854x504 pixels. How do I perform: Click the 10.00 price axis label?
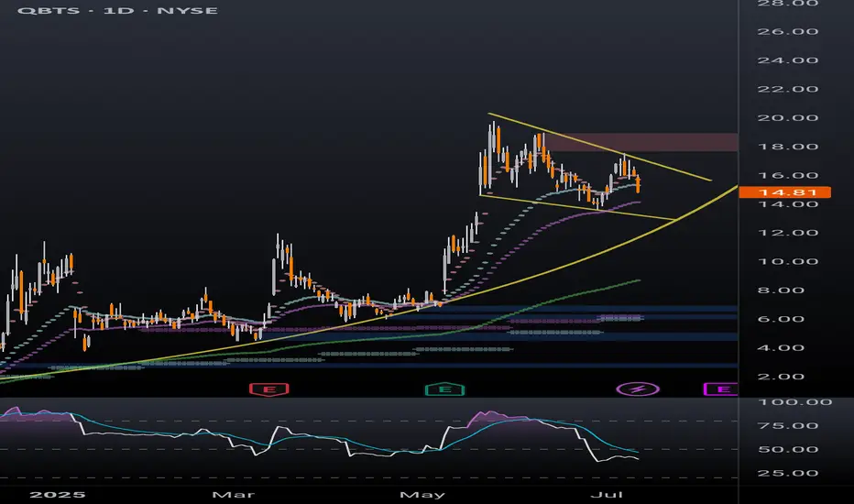coord(787,261)
